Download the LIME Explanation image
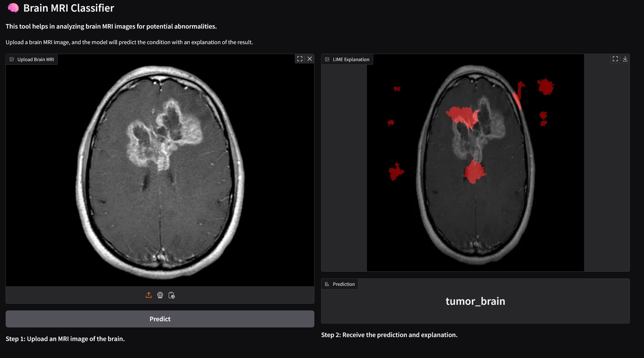The image size is (644, 358). pyautogui.click(x=625, y=59)
